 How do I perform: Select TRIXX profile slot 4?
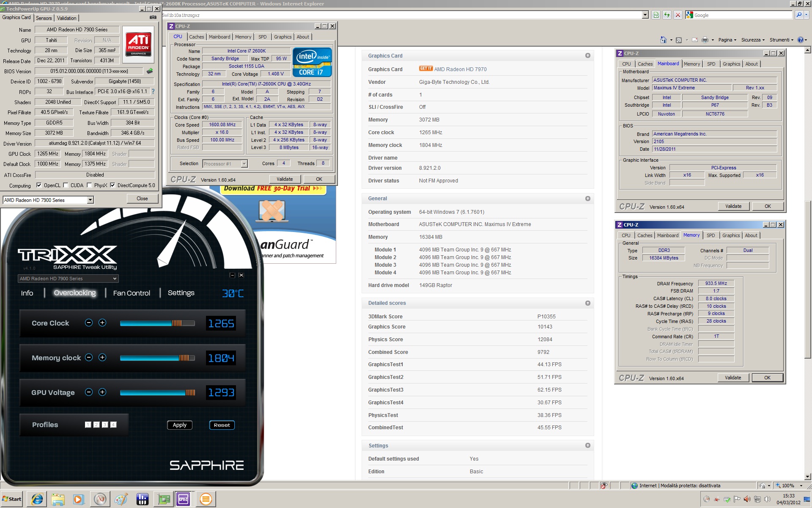click(x=113, y=425)
